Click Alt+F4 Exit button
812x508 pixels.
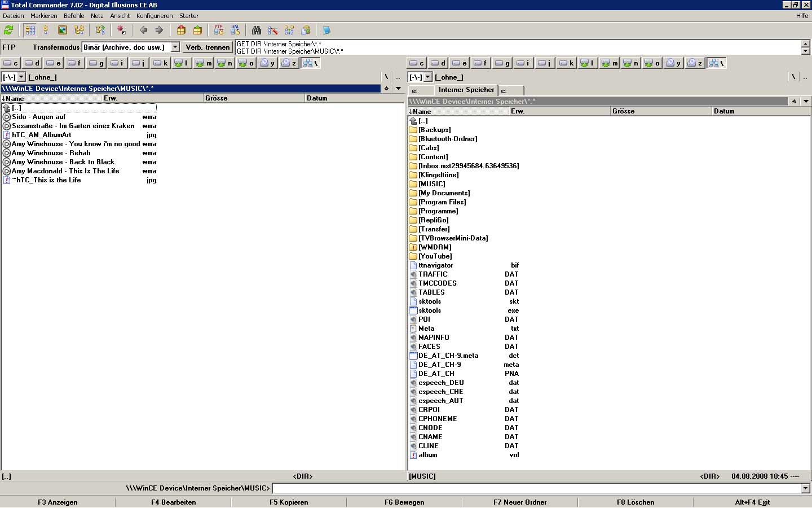752,502
